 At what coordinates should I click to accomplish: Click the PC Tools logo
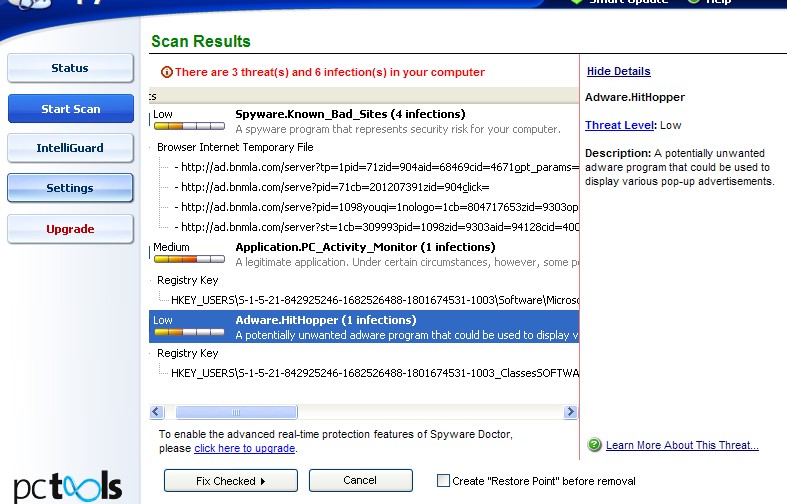pyautogui.click(x=67, y=486)
